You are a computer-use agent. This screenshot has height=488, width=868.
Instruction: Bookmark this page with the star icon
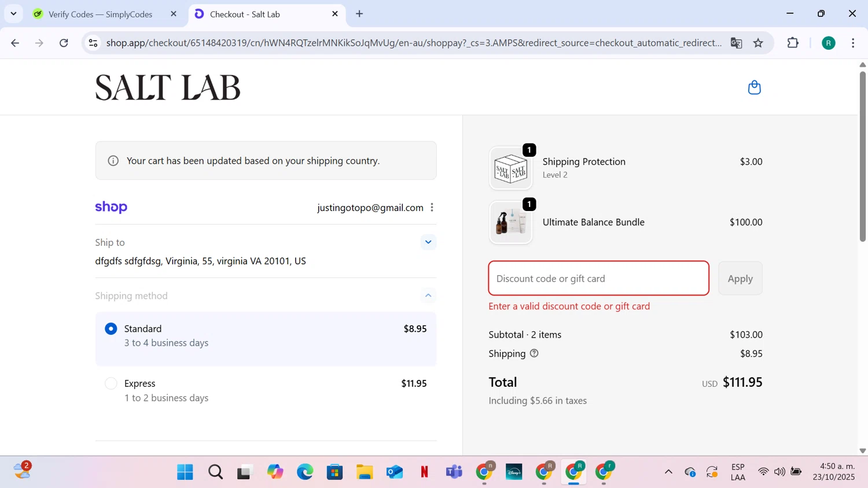point(758,43)
